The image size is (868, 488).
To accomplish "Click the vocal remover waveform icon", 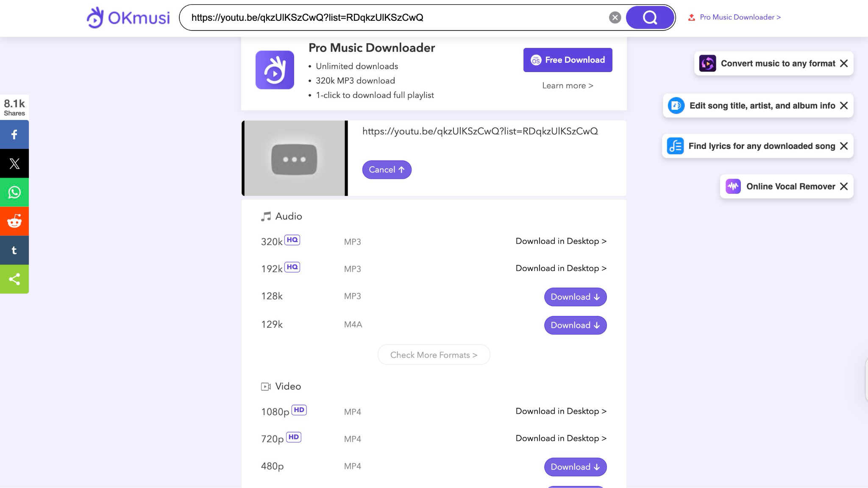I will 733,187.
